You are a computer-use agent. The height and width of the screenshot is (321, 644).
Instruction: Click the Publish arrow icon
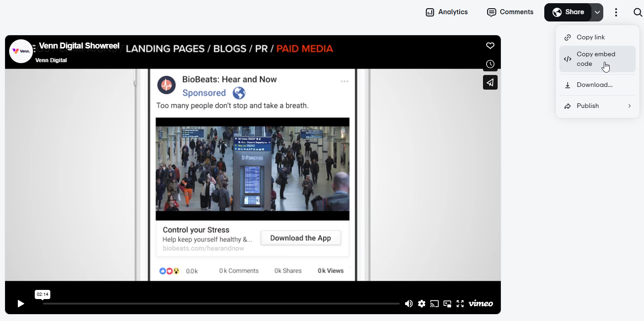point(568,106)
